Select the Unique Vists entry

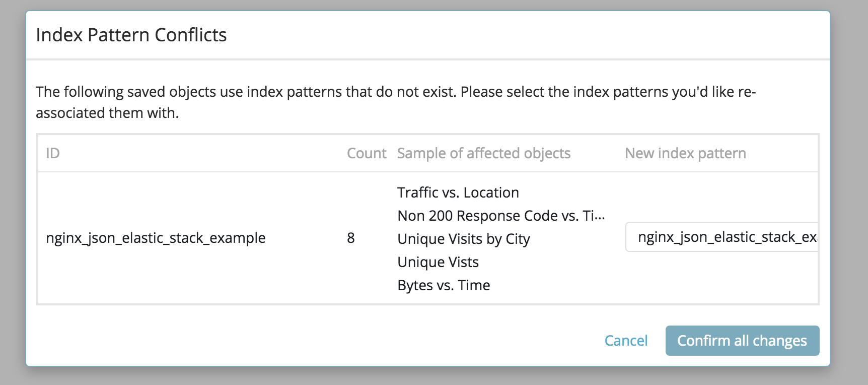click(438, 262)
